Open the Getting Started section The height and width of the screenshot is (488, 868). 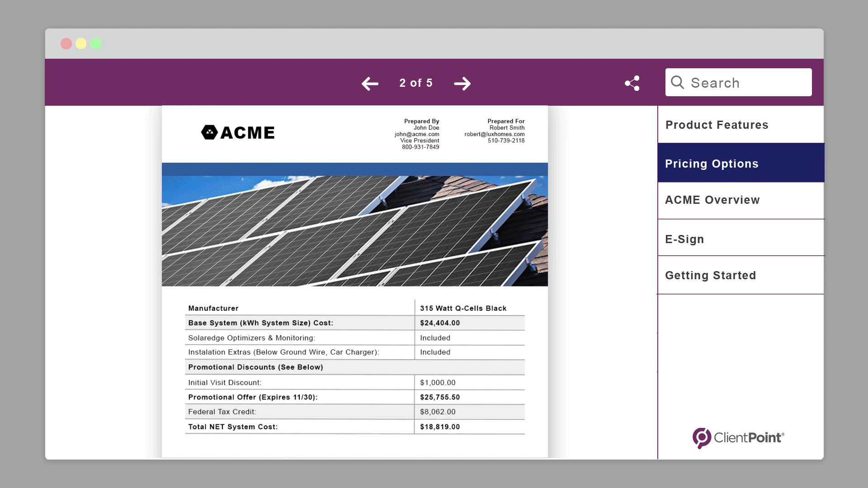(x=711, y=275)
